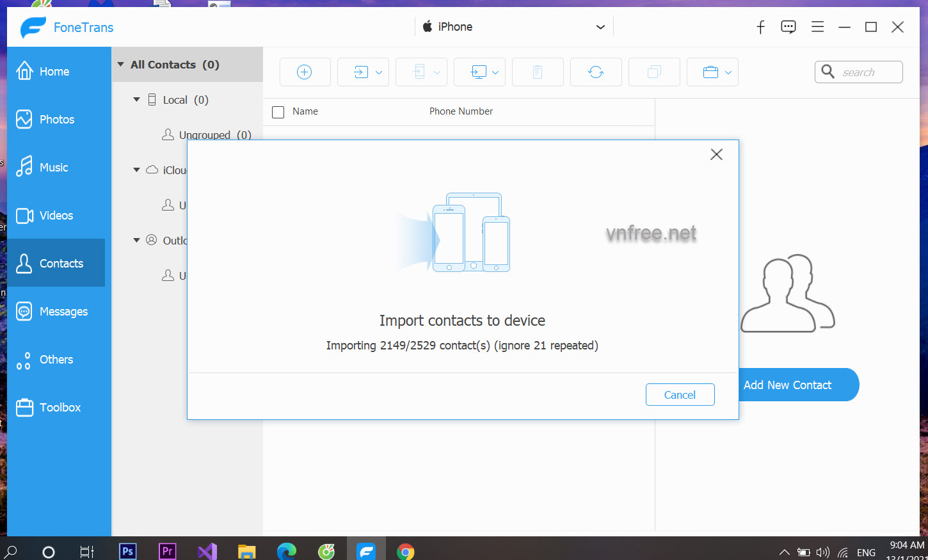Screen dimensions: 928x560
Task: Close the import contacts dialog
Action: click(716, 154)
